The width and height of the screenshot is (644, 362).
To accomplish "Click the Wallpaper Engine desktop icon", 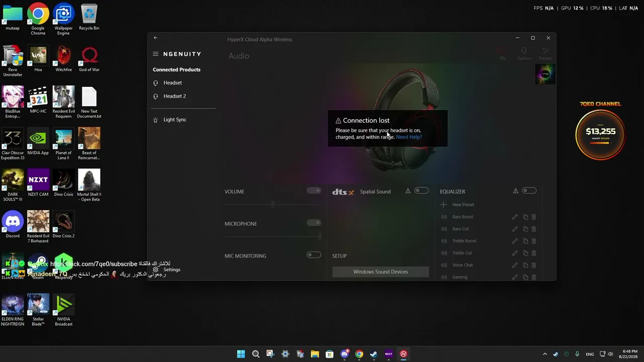I will point(63,19).
